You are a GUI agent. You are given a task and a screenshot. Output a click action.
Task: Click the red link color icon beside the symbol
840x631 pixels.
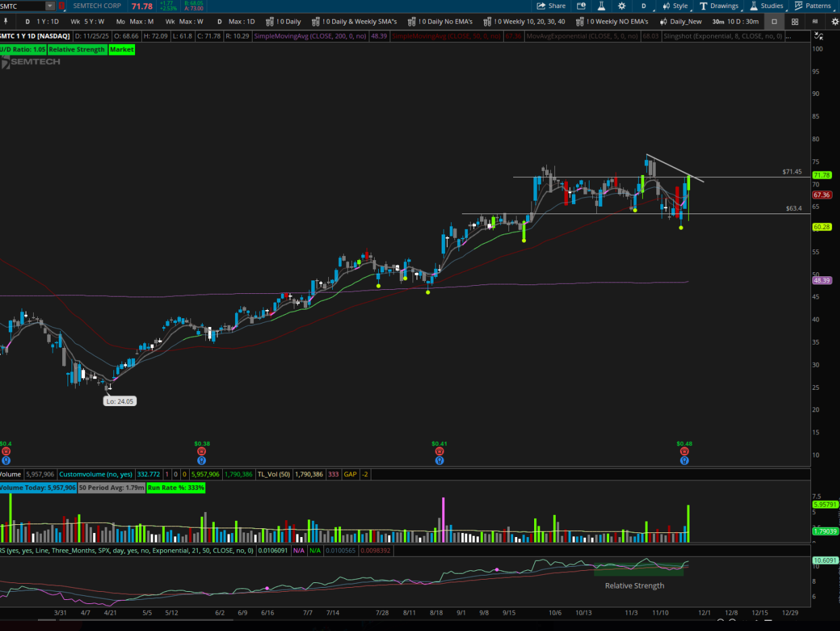[62, 5]
